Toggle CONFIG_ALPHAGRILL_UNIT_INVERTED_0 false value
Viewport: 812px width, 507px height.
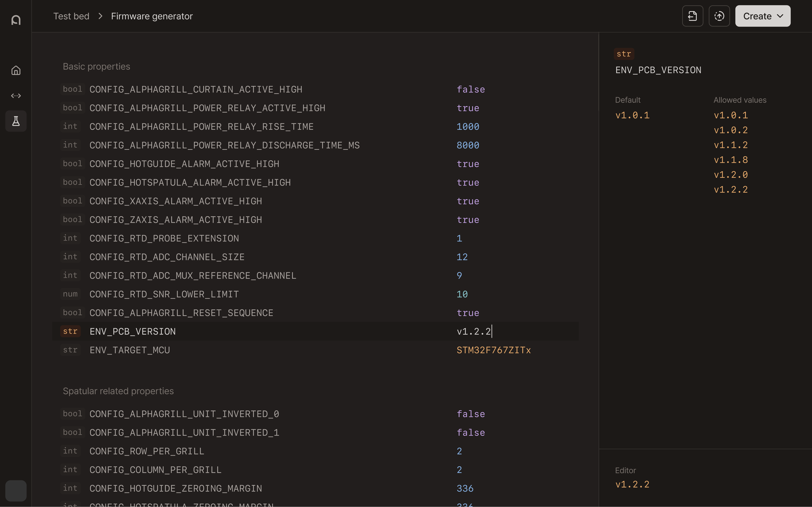pyautogui.click(x=470, y=414)
